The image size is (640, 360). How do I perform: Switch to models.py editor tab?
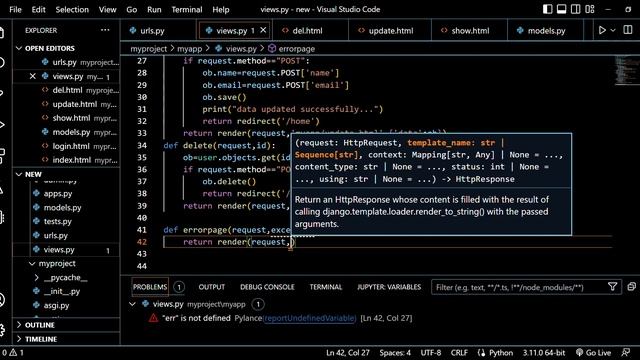546,31
